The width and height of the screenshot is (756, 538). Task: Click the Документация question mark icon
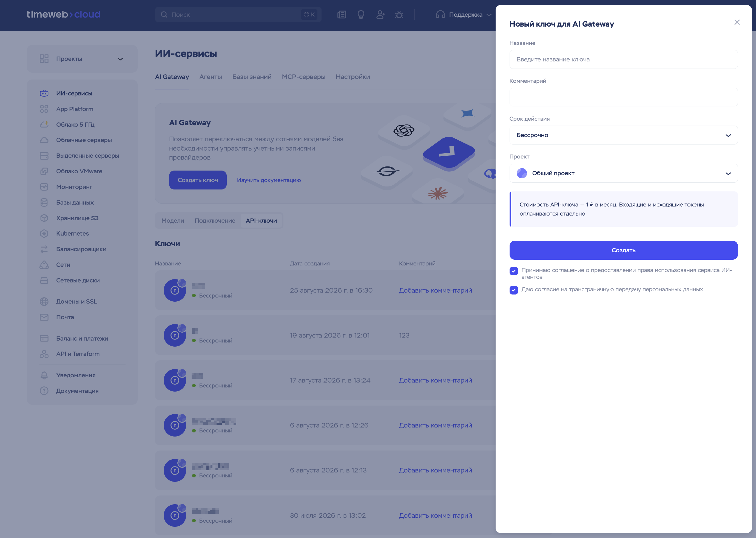pyautogui.click(x=44, y=391)
